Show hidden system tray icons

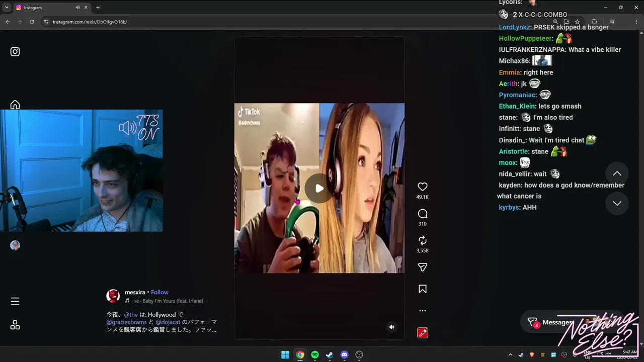[510, 354]
